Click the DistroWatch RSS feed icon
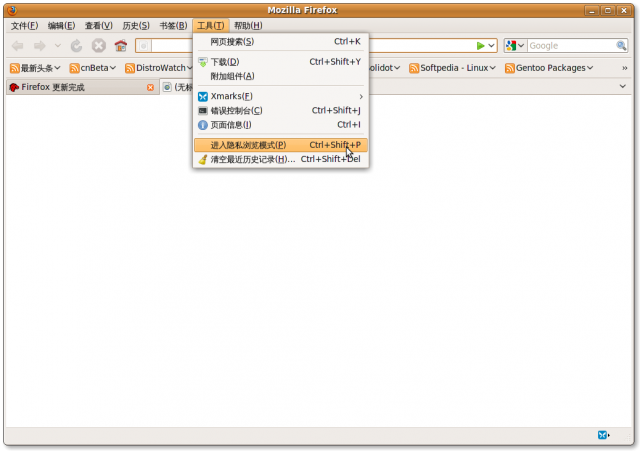 click(x=130, y=68)
